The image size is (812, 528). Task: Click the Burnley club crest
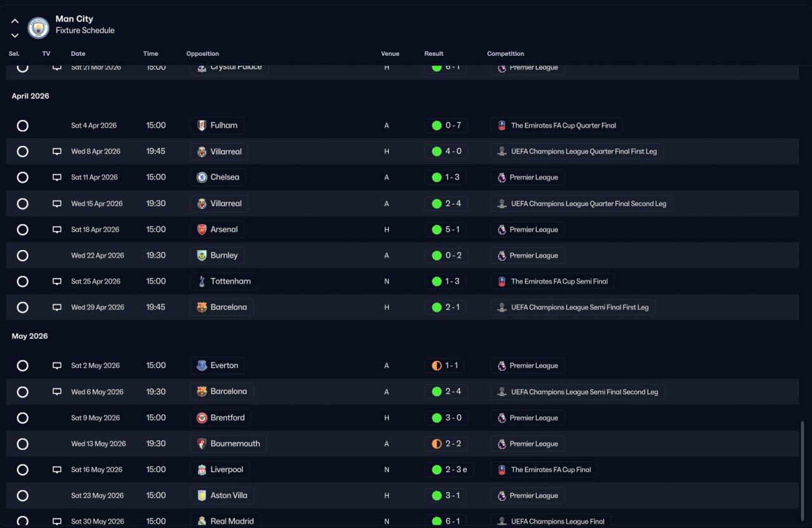(x=202, y=256)
